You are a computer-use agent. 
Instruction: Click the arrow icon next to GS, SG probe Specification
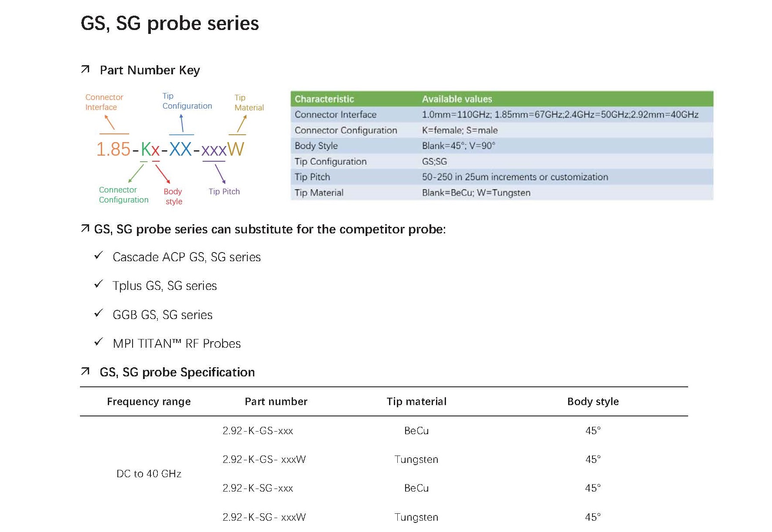85,371
